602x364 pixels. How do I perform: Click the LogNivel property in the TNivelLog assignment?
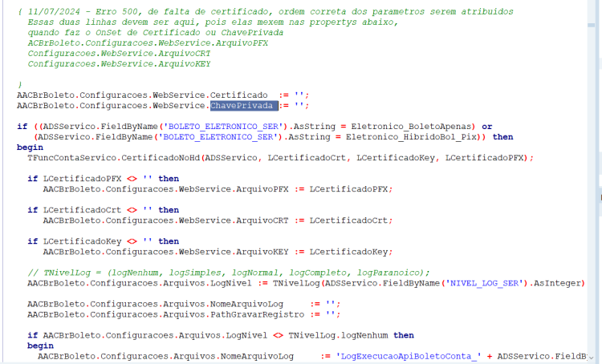coord(230,283)
